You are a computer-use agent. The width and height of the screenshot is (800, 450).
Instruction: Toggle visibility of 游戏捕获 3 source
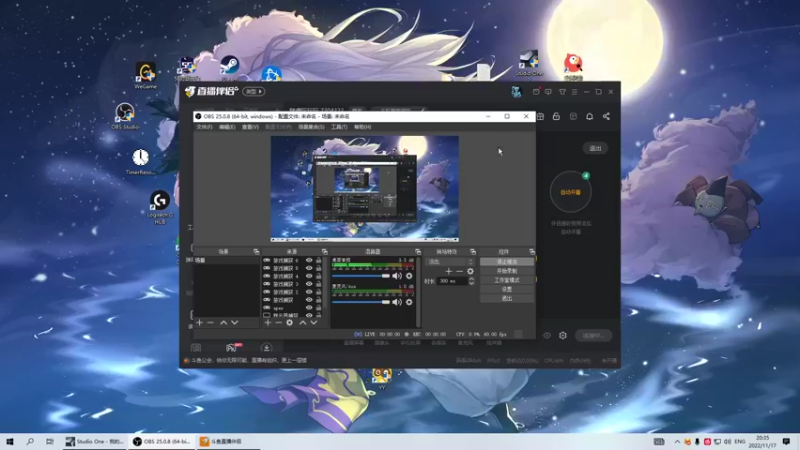[x=309, y=284]
